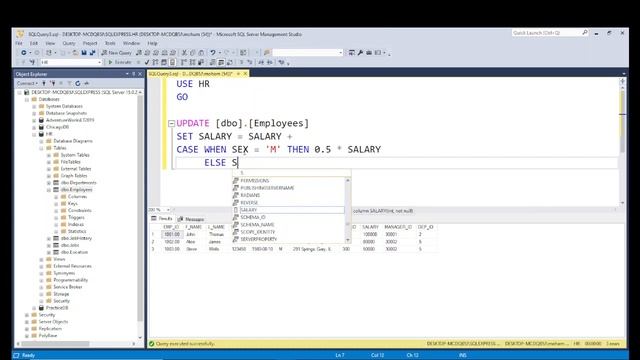Collapse the HR database node
The height and width of the screenshot is (360, 640).
(x=34, y=134)
